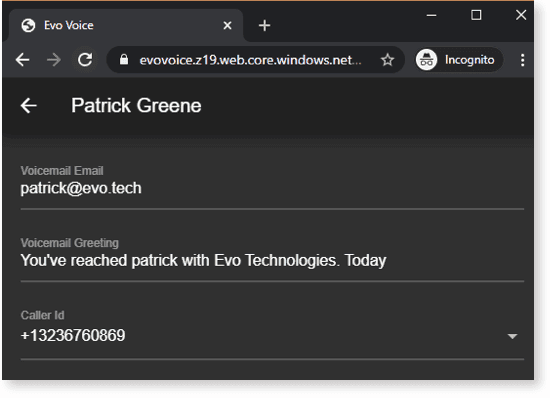Viewport: 550px width, 398px height.
Task: Select the Evo Voice tab
Action: (x=126, y=25)
